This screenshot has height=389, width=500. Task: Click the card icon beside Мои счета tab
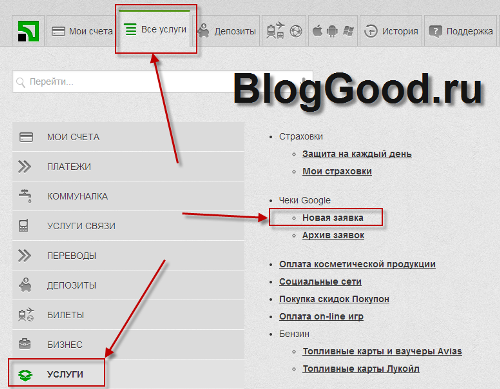point(58,32)
